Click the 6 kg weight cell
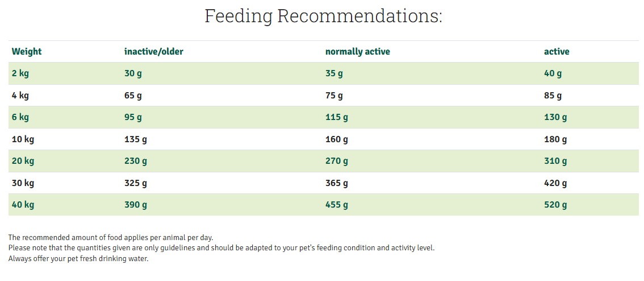 [20, 117]
